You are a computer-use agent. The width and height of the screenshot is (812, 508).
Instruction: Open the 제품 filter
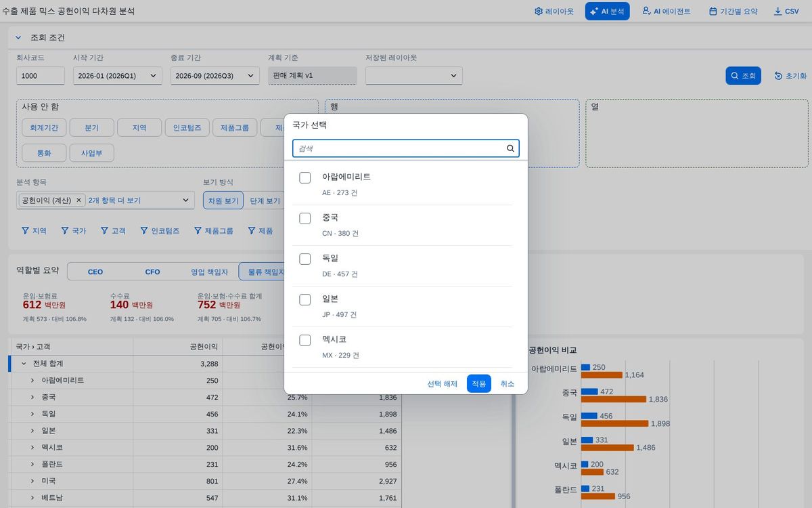point(260,231)
